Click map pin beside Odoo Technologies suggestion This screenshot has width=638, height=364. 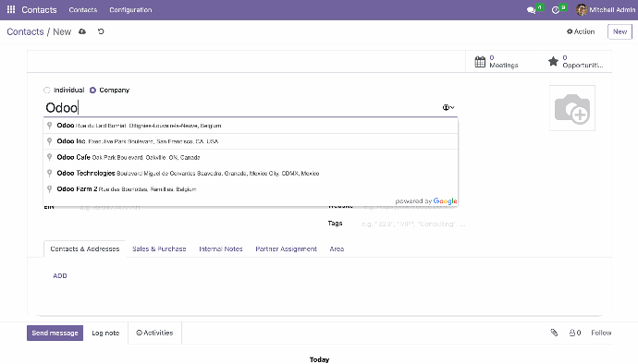coord(50,173)
